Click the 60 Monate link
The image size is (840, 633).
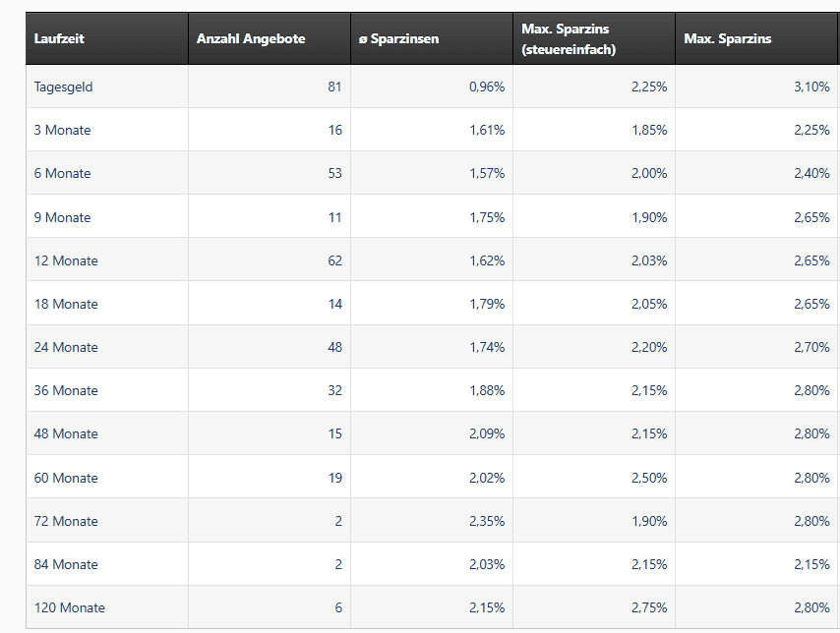coord(66,478)
